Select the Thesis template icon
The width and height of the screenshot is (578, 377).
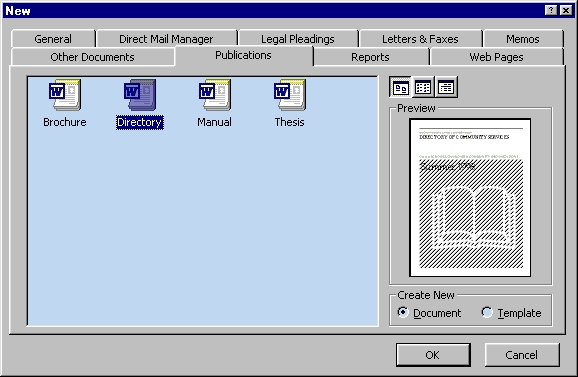pyautogui.click(x=290, y=95)
